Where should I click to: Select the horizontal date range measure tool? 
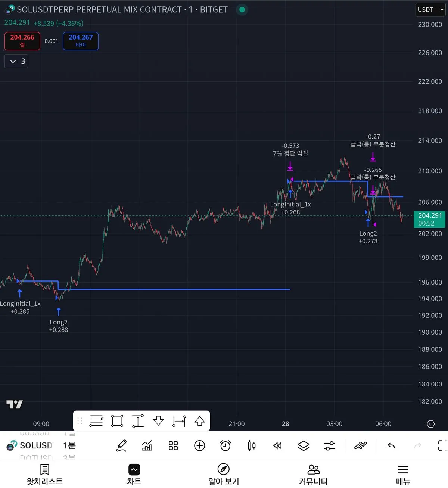point(179,421)
